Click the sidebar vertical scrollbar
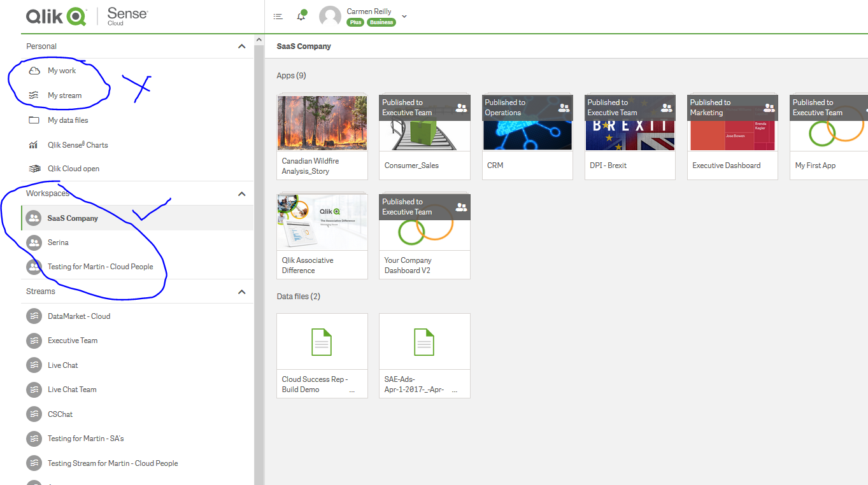The height and width of the screenshot is (485, 868). pyautogui.click(x=259, y=264)
